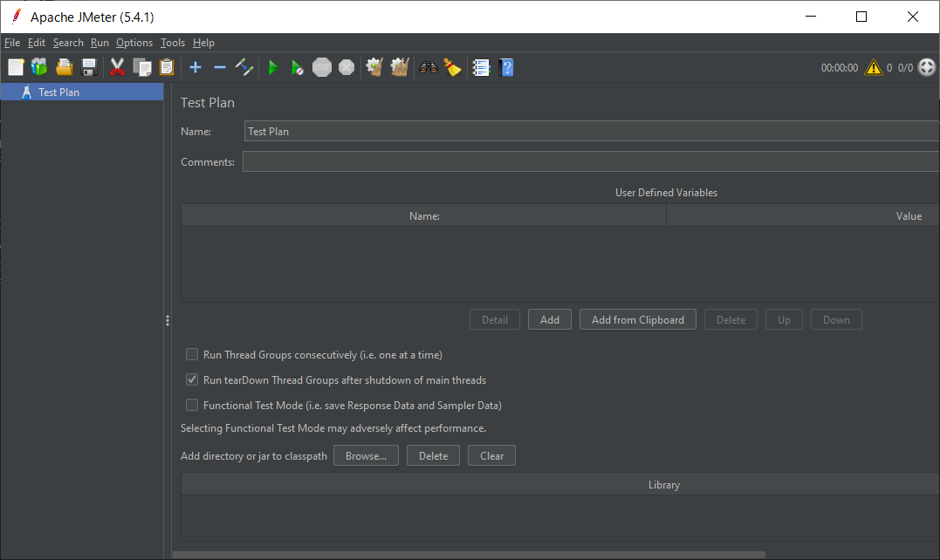The image size is (940, 560).
Task: Click Delete button beside Add from Clipboard
Action: click(731, 320)
